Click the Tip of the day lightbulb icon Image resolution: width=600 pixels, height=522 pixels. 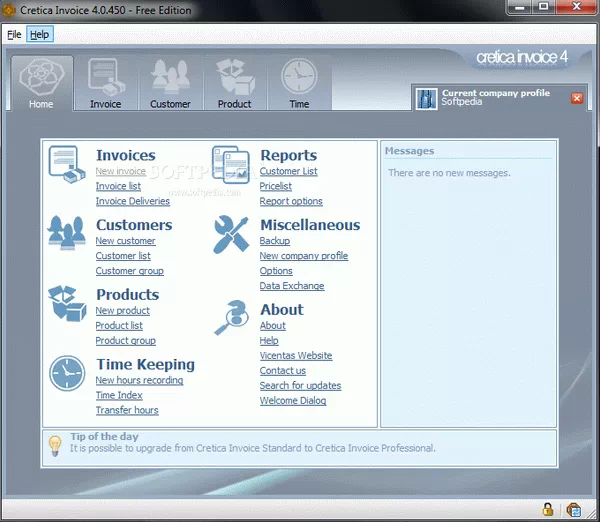coord(55,446)
